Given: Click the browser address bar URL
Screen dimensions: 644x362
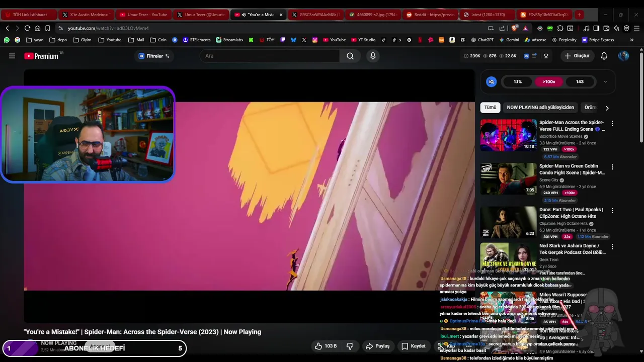Looking at the screenshot, I should [108, 28].
